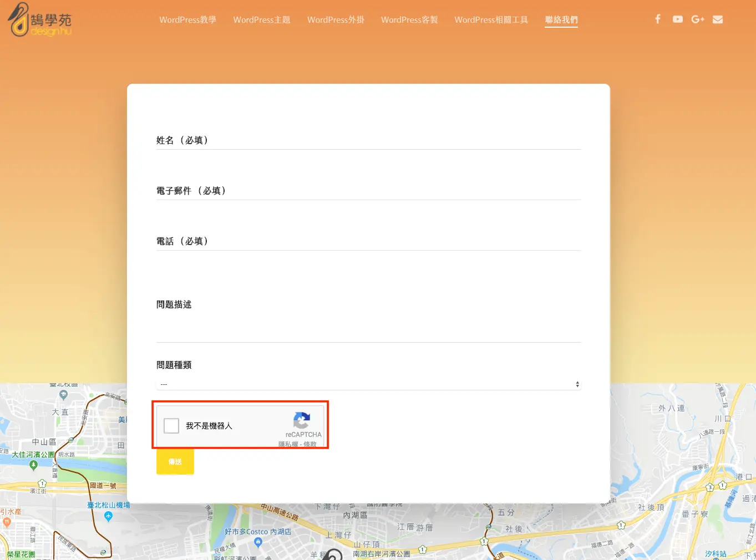This screenshot has width=756, height=560.
Task: Click the 引水產 map marker
Action: pos(7,522)
